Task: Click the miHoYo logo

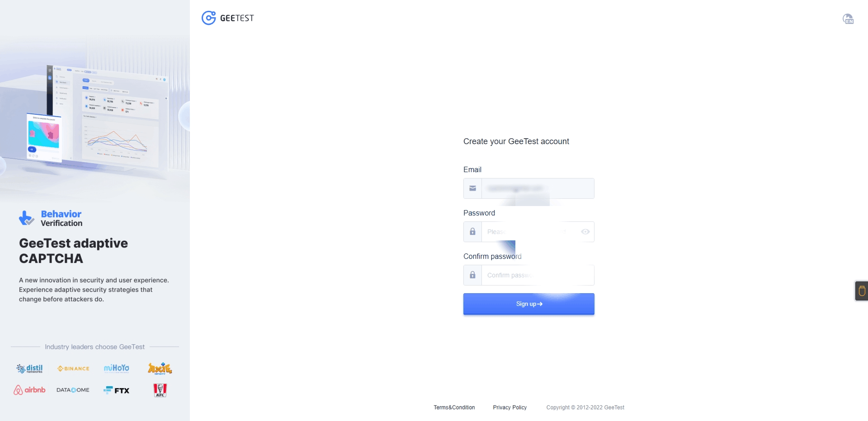Action: click(117, 369)
